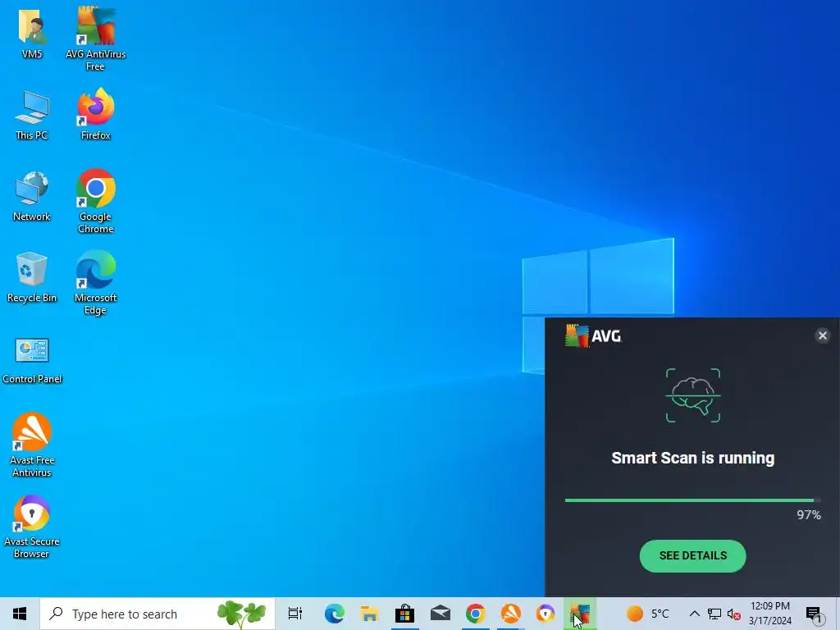Close the AVG Smart Scan popup
This screenshot has width=840, height=630.
[x=822, y=336]
